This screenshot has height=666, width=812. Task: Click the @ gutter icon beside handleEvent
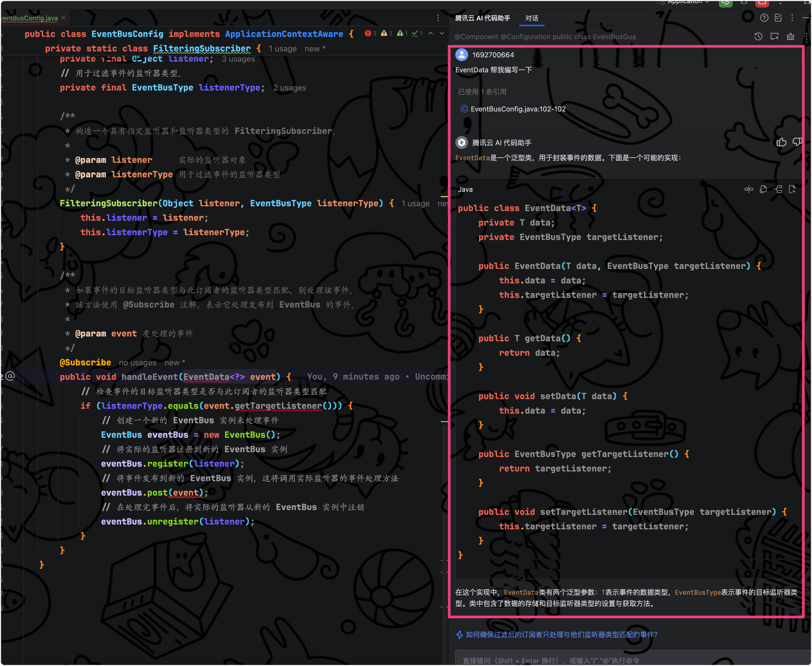[10, 376]
